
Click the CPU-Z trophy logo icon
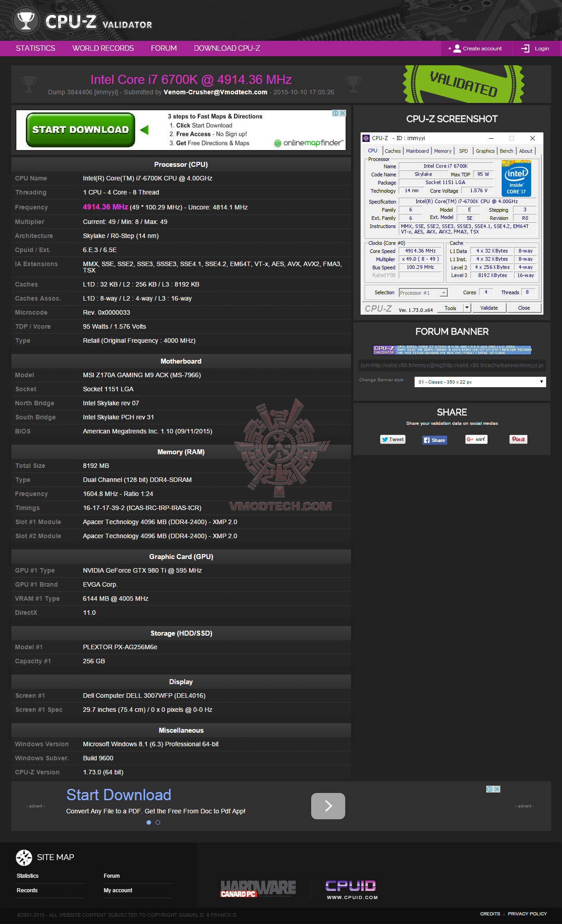(25, 21)
